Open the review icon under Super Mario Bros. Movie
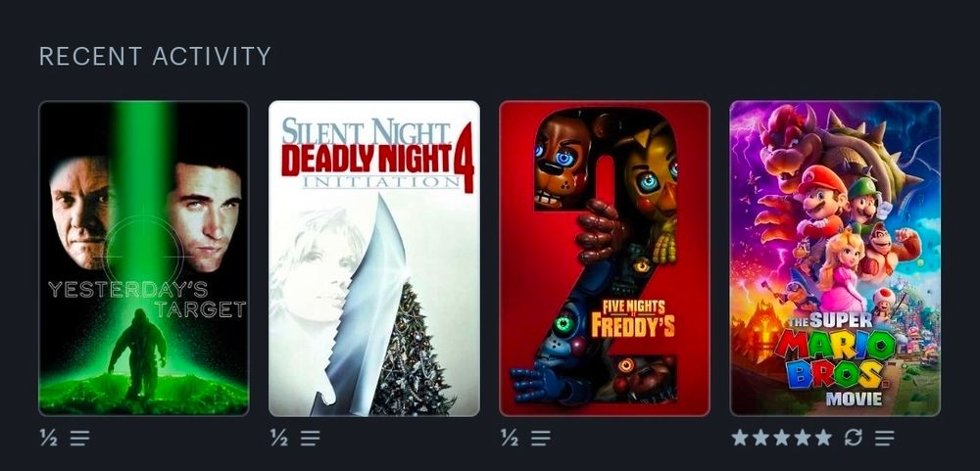The height and width of the screenshot is (471, 980). (x=884, y=439)
